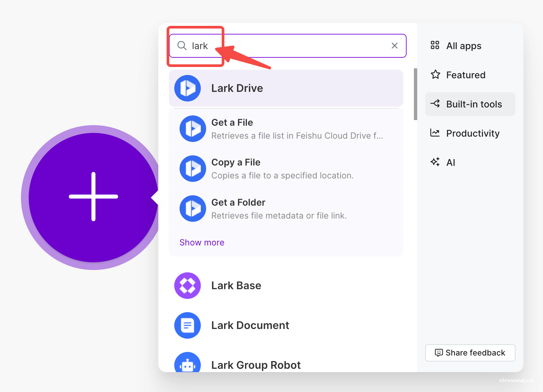The width and height of the screenshot is (543, 392).
Task: Choose the Get a Folder module title
Action: [238, 202]
